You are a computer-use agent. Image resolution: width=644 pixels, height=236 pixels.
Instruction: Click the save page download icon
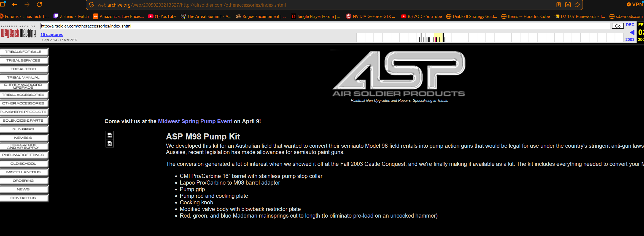(x=568, y=5)
